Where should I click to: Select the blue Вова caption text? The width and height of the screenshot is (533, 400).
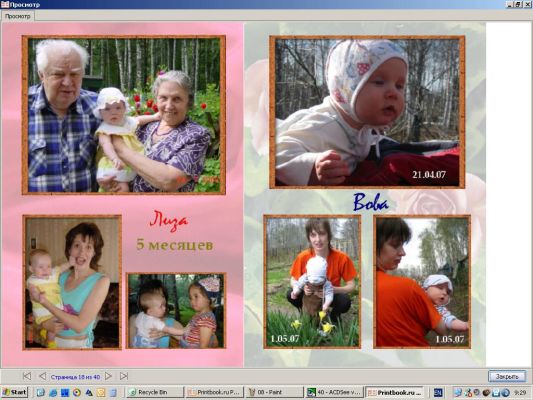tap(371, 203)
